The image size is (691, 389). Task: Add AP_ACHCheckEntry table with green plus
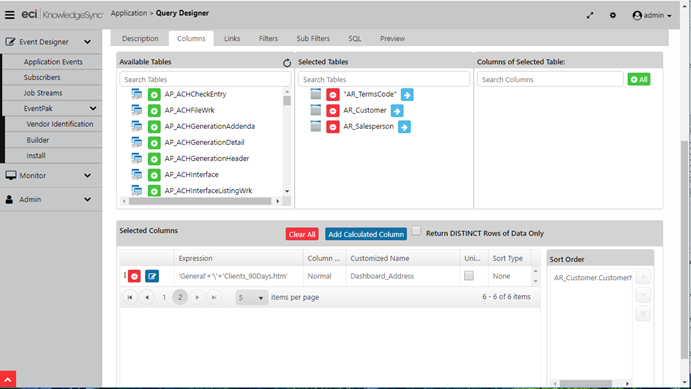pyautogui.click(x=154, y=95)
